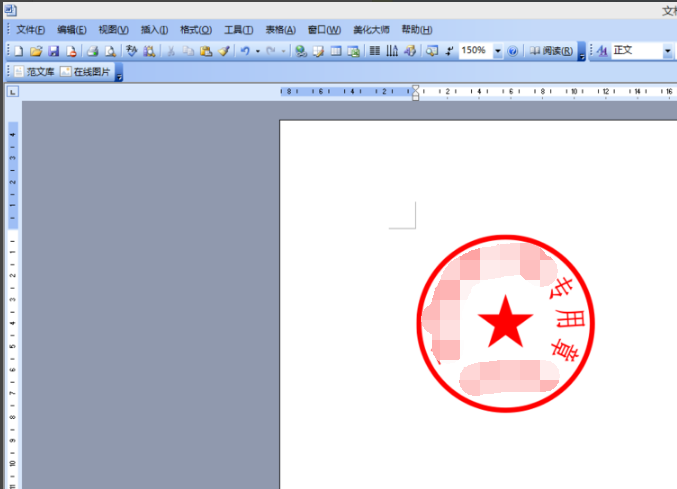Open the 范文库 template library
This screenshot has width=677, height=489.
click(x=34, y=72)
